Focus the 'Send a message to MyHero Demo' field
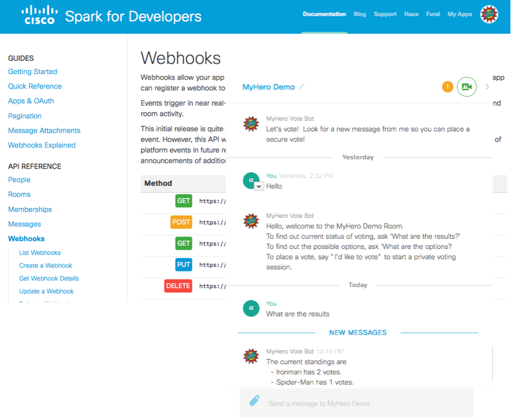Viewport: 511px width, 420px height. click(x=357, y=403)
